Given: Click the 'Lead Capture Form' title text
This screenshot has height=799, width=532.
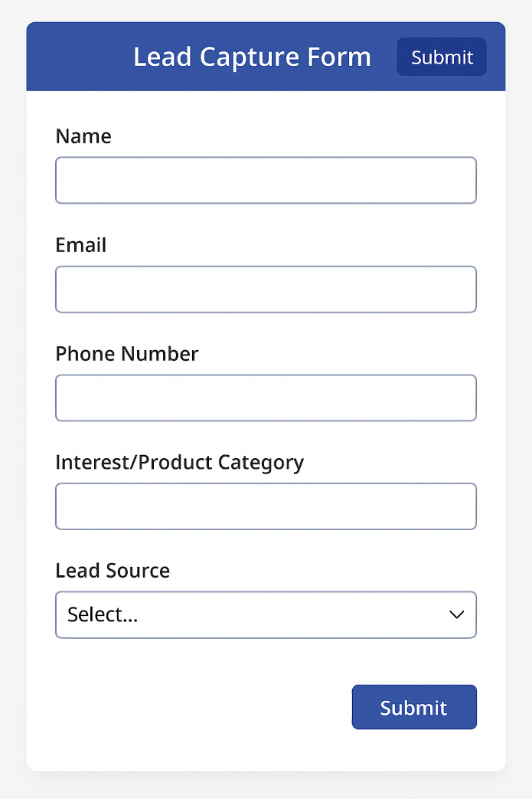Looking at the screenshot, I should (253, 56).
